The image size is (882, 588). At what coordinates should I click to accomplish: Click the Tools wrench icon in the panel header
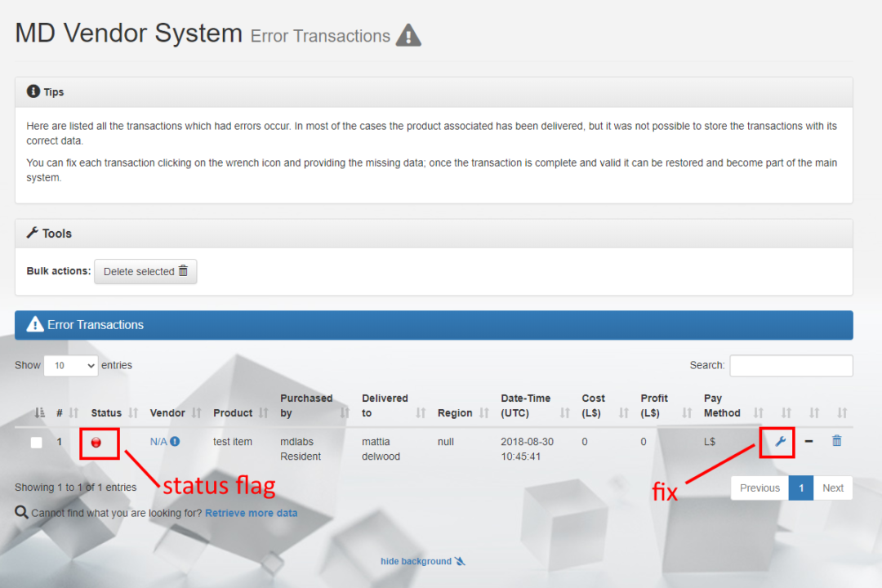pyautogui.click(x=31, y=233)
